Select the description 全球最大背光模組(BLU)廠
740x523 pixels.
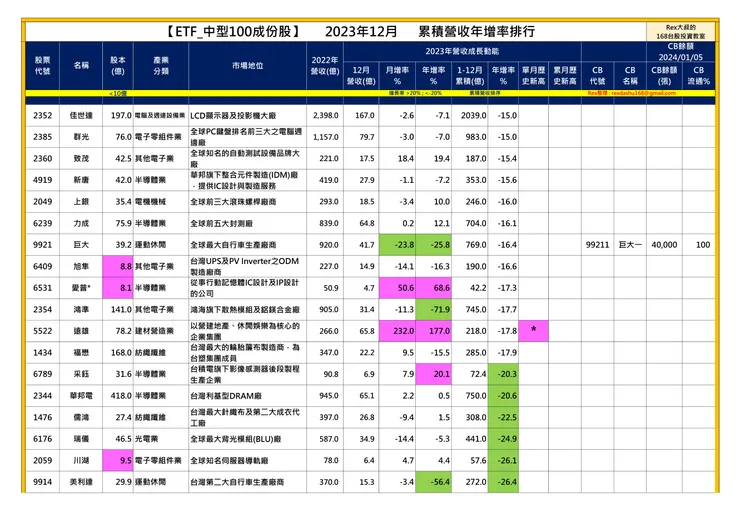pyautogui.click(x=235, y=439)
